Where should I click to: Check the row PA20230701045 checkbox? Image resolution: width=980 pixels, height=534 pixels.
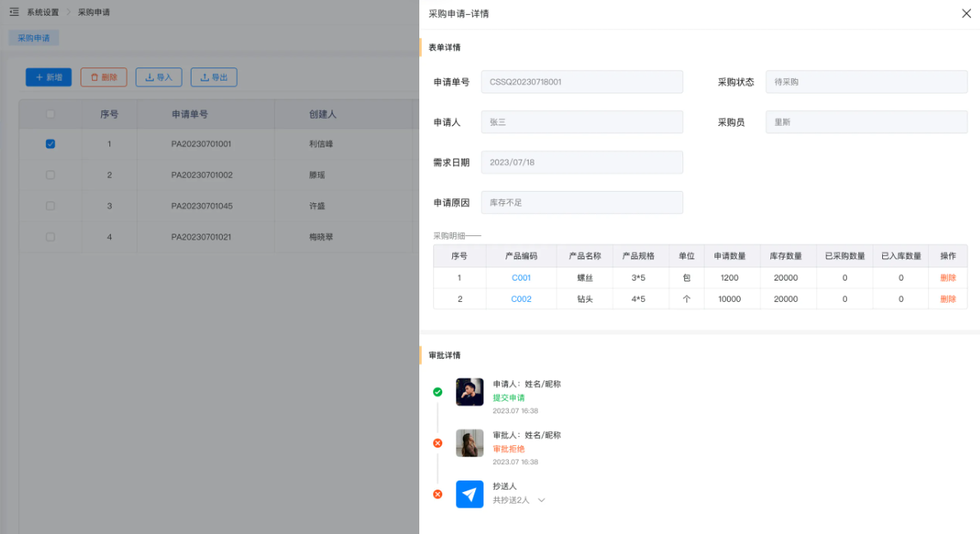coord(51,206)
